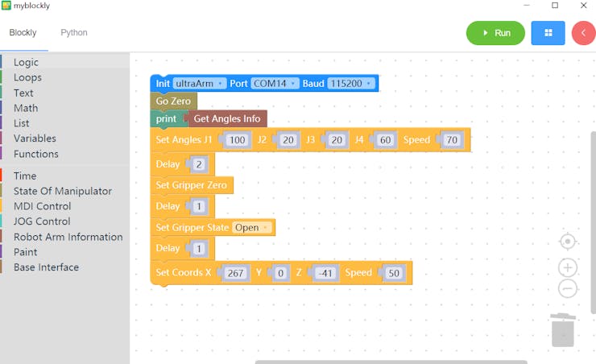Open the Math category
The width and height of the screenshot is (596, 364).
point(64,108)
